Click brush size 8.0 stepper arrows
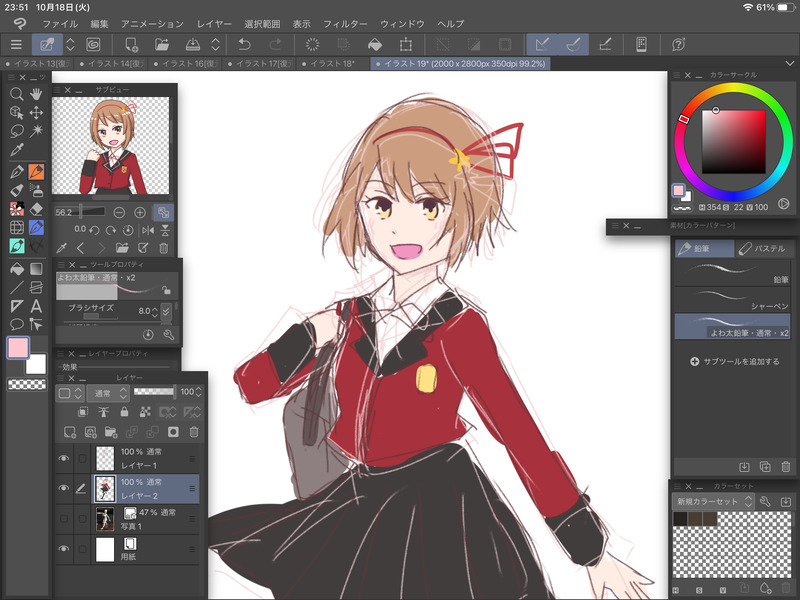The width and height of the screenshot is (800, 600). click(x=155, y=311)
